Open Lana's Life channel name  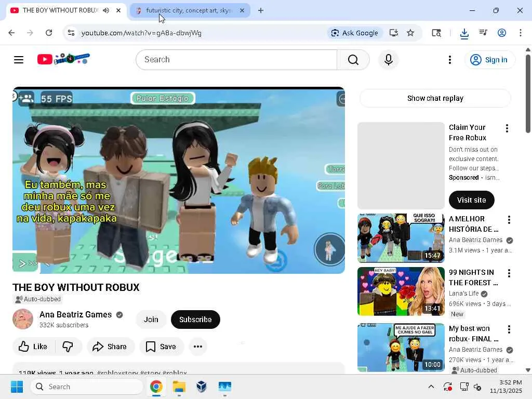coord(463,294)
